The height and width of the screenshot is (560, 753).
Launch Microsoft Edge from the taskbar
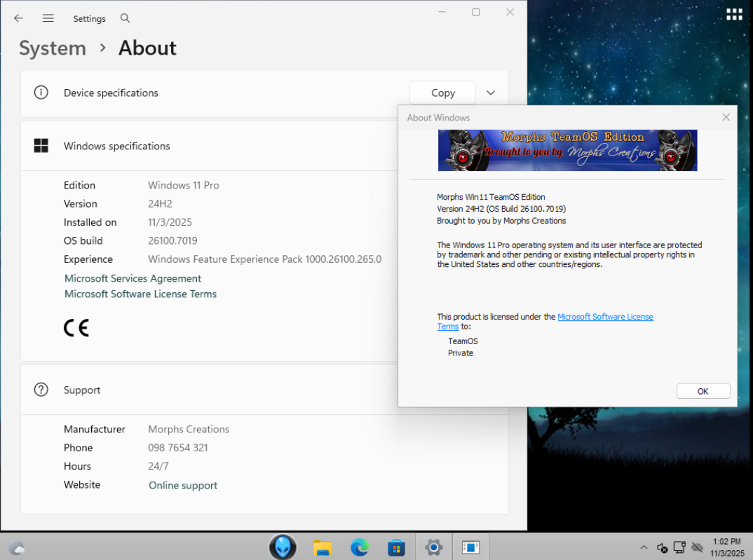tap(360, 547)
